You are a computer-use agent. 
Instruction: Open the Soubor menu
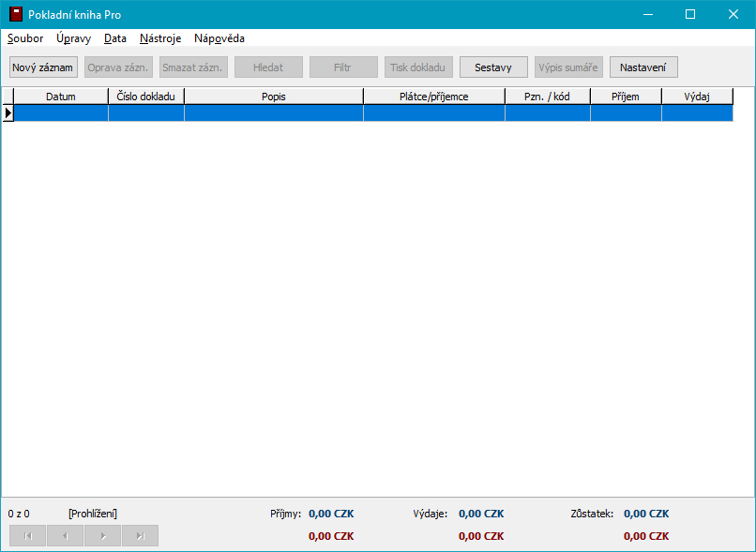coord(25,38)
